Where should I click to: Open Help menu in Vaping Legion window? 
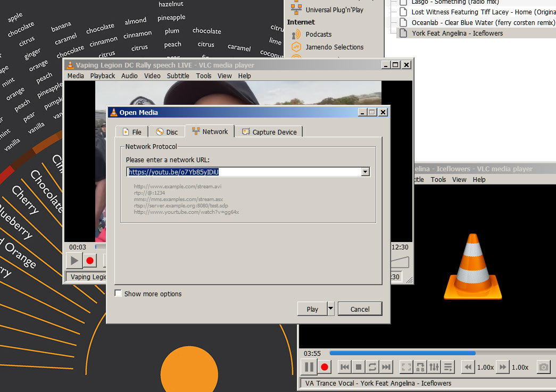coord(244,76)
